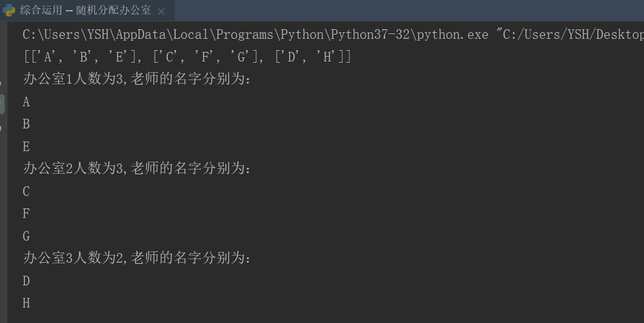The image size is (644, 323).
Task: Open the C:/Users/YSH/Desktop script path
Action: pyautogui.click(x=573, y=35)
